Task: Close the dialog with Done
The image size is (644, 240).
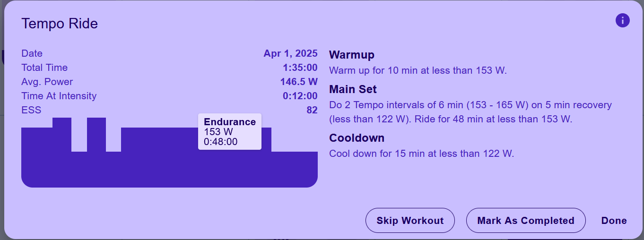Action: 614,221
